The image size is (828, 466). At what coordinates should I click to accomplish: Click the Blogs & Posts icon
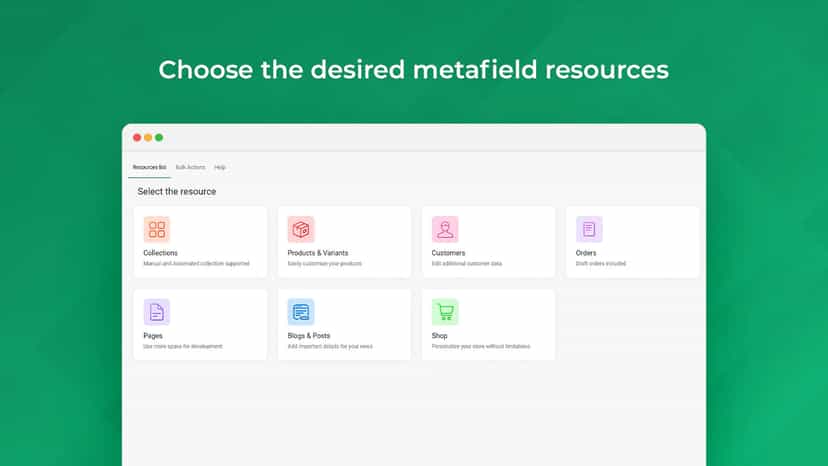[301, 312]
